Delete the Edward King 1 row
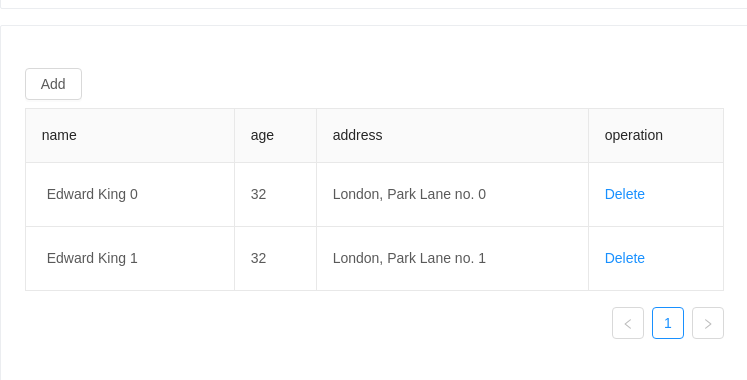The height and width of the screenshot is (380, 747). pos(625,258)
